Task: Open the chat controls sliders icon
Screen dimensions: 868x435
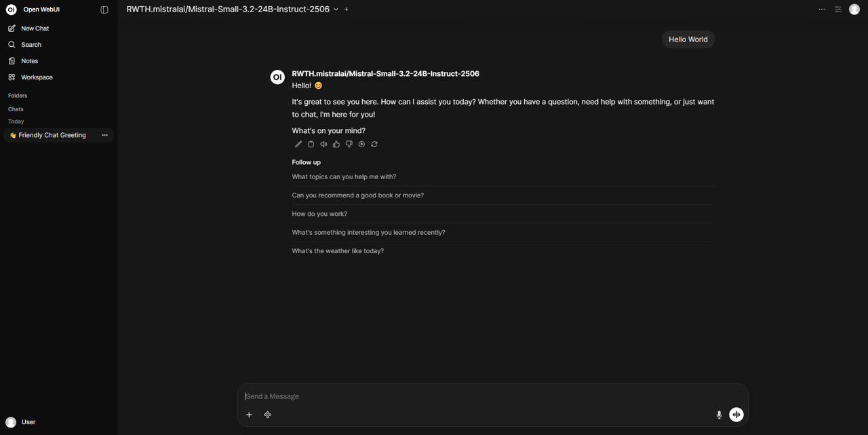Action: pyautogui.click(x=838, y=10)
